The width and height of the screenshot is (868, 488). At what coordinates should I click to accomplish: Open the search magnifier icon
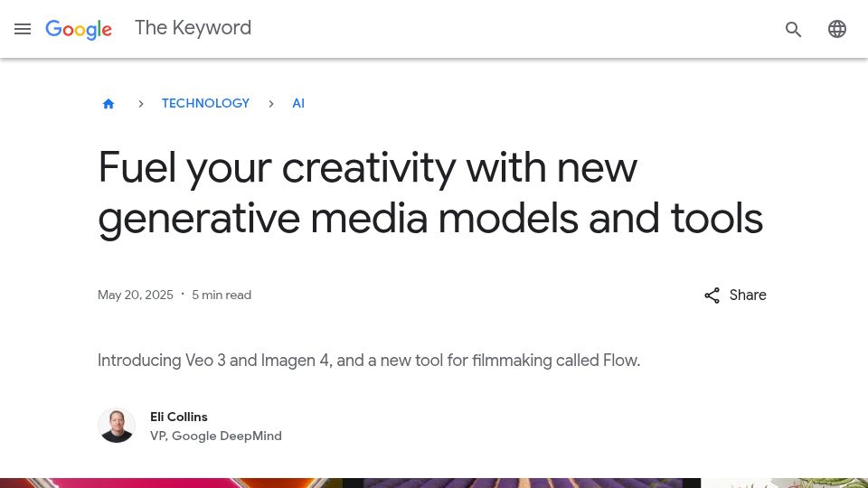point(793,29)
